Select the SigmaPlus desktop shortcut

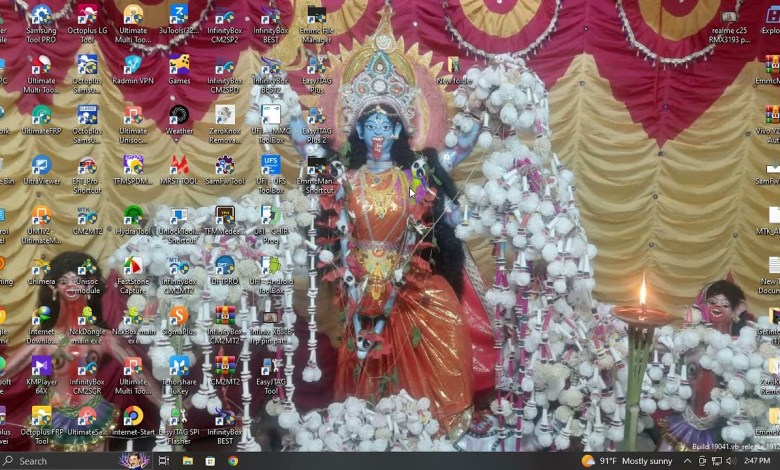[x=179, y=316]
